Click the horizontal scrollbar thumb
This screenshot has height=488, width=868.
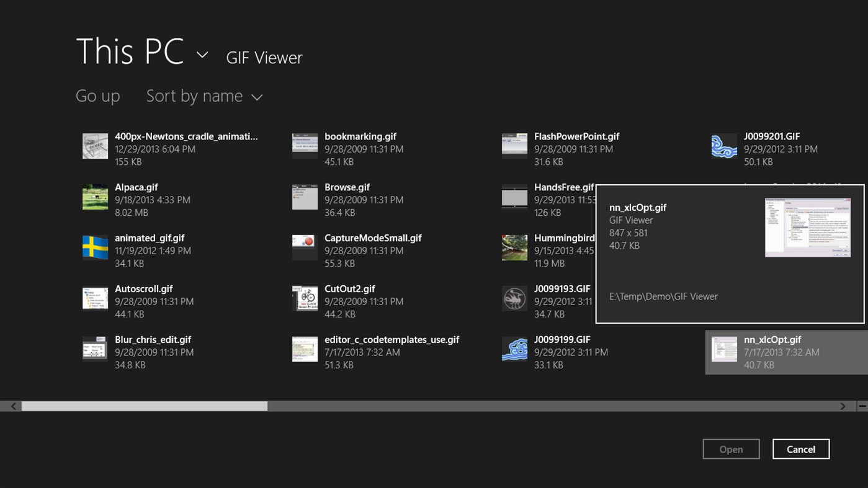[x=143, y=406]
